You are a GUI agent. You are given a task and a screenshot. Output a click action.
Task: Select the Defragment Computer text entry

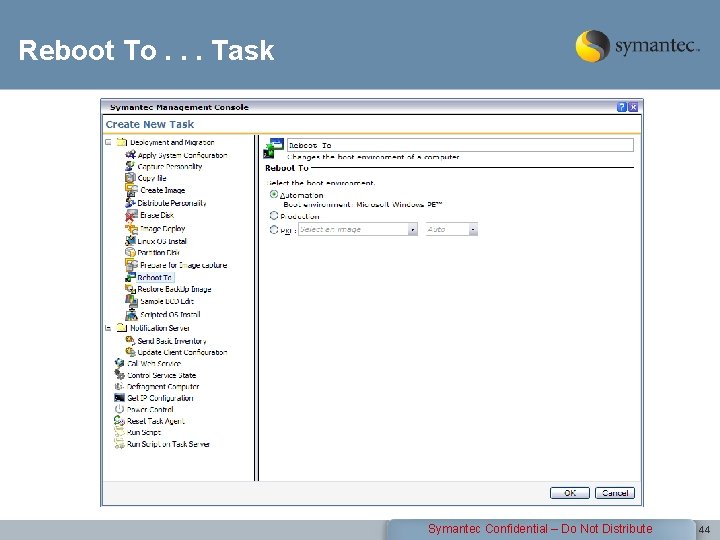[163, 387]
